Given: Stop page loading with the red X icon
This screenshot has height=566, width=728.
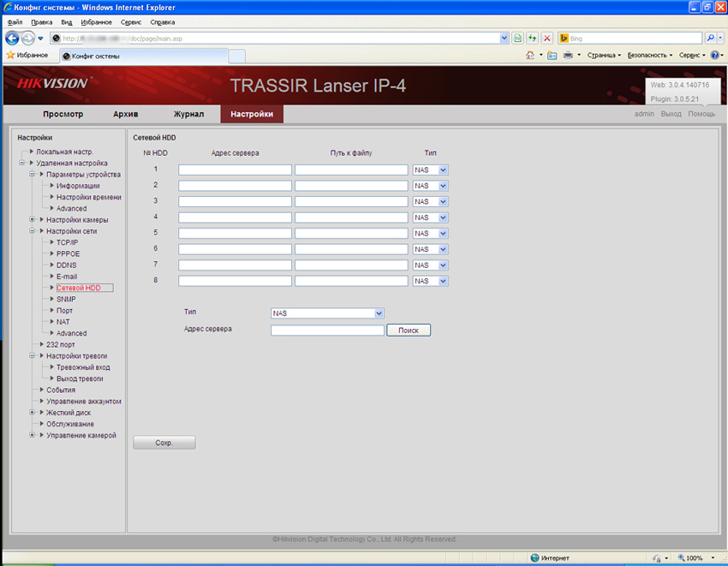Looking at the screenshot, I should click(547, 38).
